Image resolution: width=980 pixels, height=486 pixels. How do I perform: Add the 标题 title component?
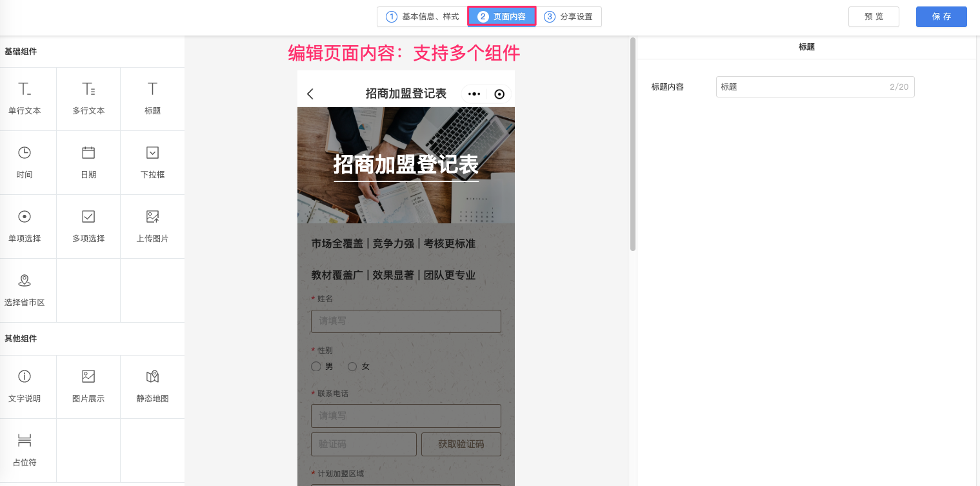click(152, 99)
